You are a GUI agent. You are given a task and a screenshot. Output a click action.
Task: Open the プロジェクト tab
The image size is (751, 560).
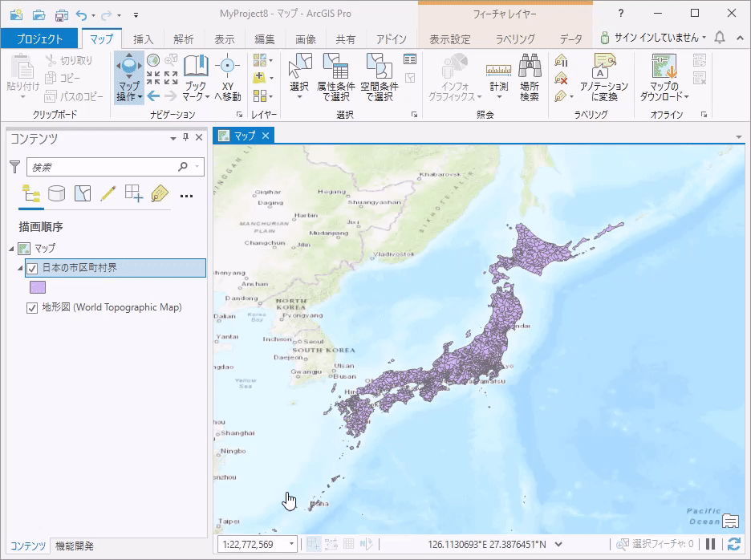(x=39, y=39)
